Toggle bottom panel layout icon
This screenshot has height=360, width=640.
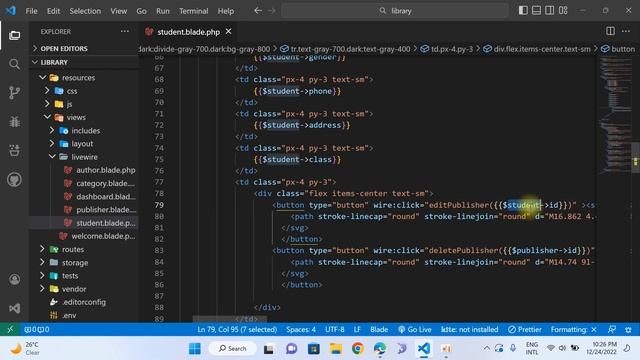coord(536,11)
